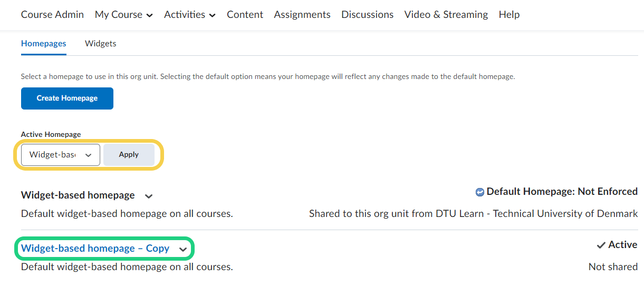Expand the Widget-based homepage chevron menu
This screenshot has width=644, height=297.
tap(149, 196)
